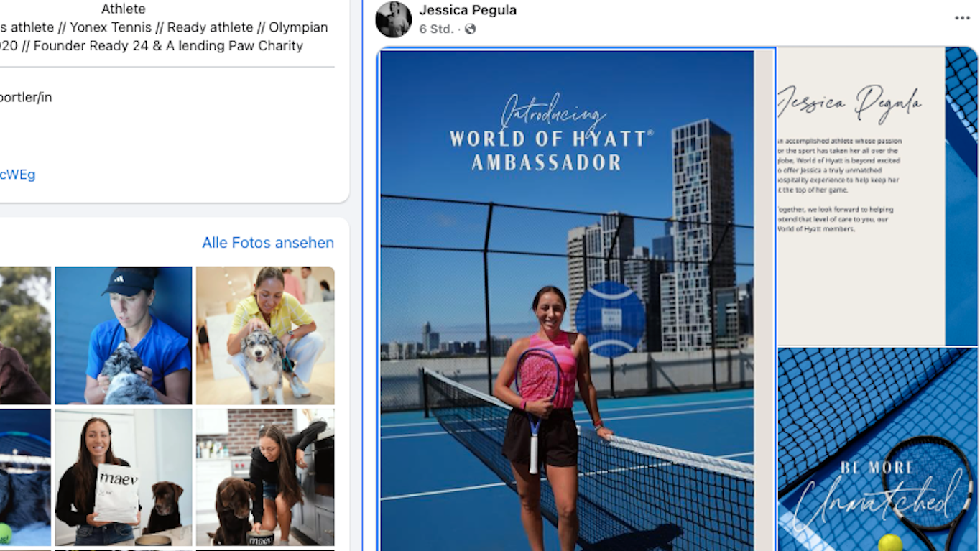Open the post options three-dot menu
980x551 pixels.
[962, 18]
